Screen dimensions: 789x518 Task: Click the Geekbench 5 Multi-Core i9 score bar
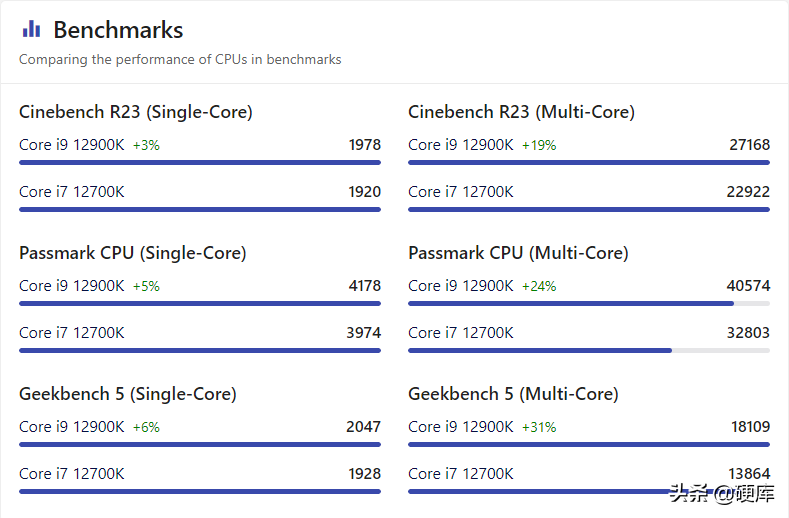click(x=588, y=444)
